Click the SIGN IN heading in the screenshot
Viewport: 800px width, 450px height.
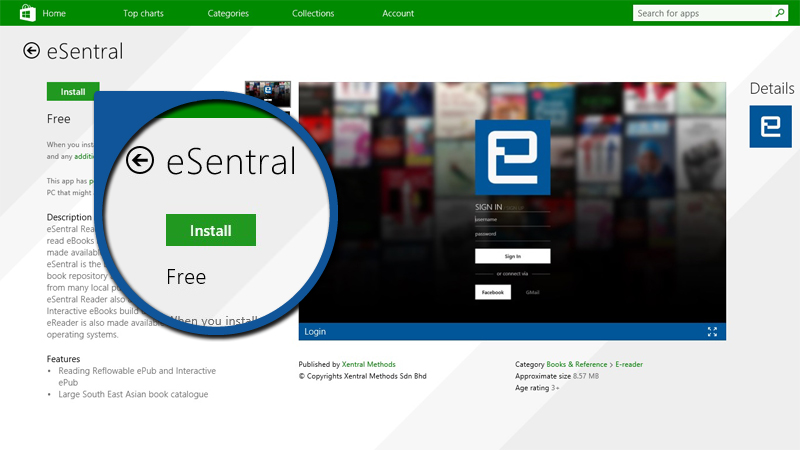pos(488,207)
